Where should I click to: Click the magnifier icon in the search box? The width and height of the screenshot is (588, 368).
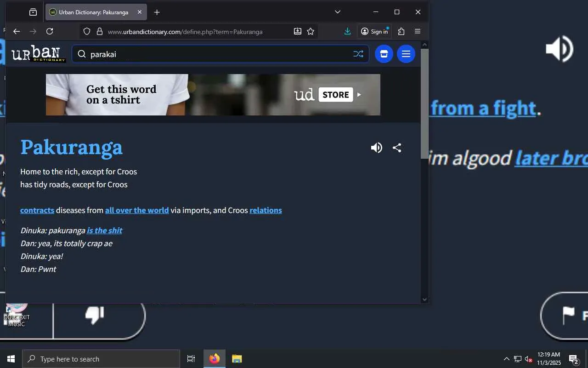point(82,54)
